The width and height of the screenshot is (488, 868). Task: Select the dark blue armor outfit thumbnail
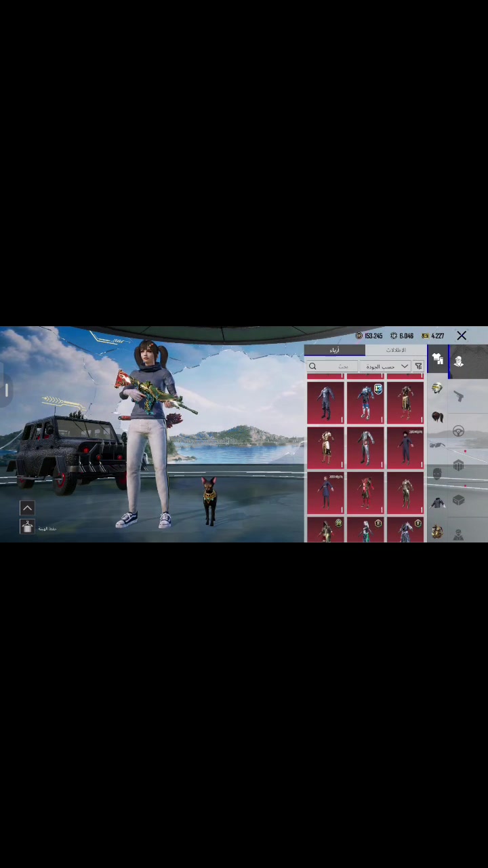pos(325,403)
